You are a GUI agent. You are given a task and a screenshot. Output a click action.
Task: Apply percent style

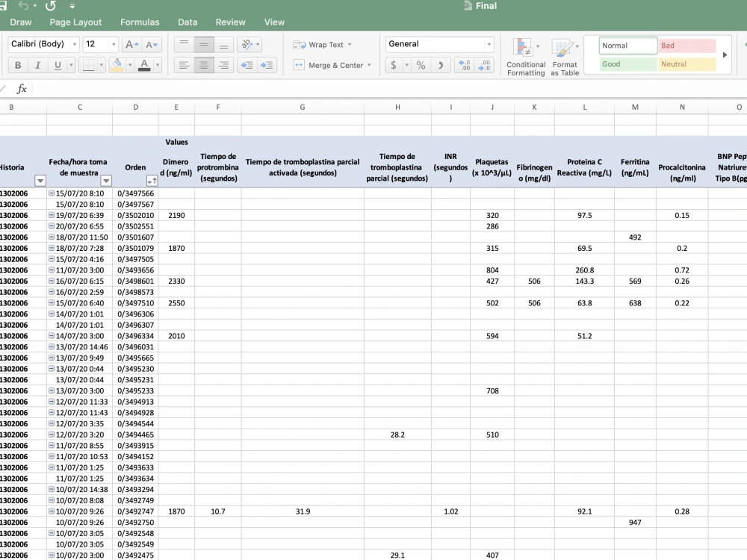421,65
